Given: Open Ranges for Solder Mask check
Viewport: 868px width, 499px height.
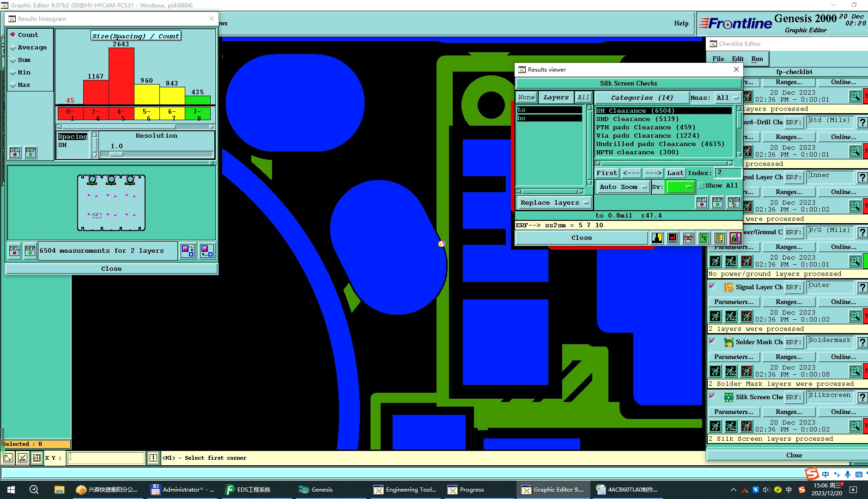Looking at the screenshot, I should [x=789, y=357].
